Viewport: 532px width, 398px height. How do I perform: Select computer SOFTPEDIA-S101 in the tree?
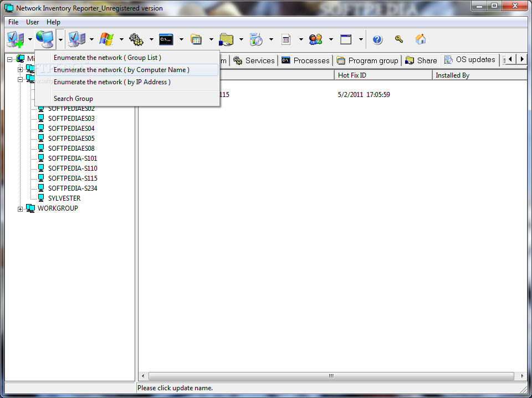(73, 159)
